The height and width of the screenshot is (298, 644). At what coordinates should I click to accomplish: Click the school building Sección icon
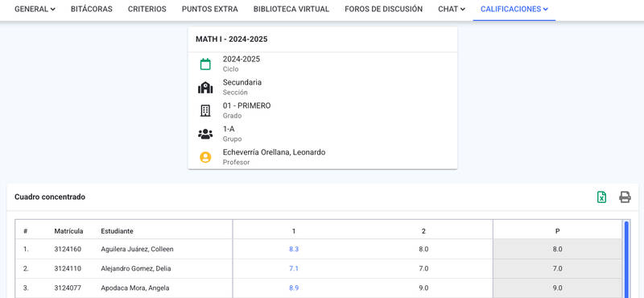(205, 88)
